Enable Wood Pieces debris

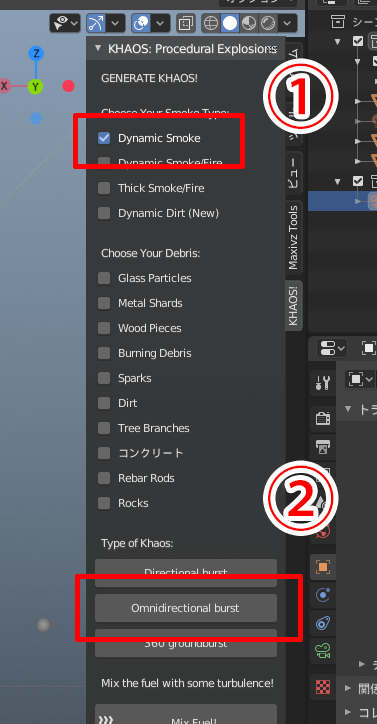coord(104,328)
